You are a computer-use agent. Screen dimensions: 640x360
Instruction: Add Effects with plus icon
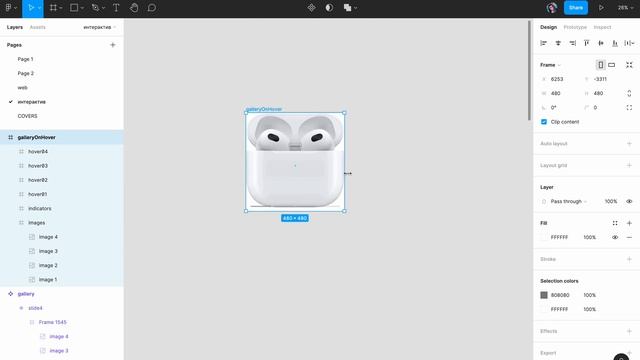[629, 331]
